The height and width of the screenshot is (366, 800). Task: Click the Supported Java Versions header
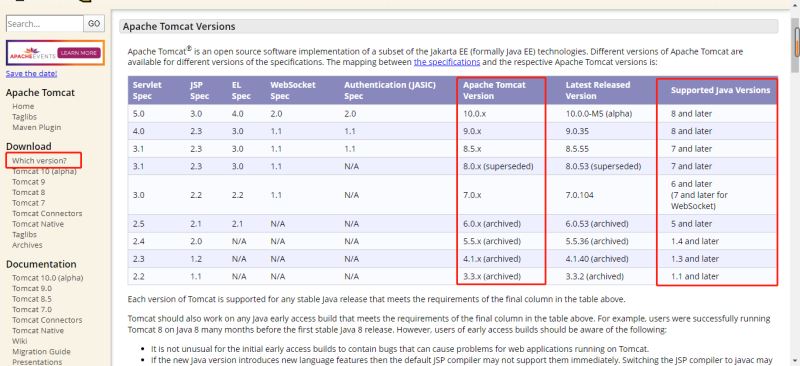click(720, 90)
